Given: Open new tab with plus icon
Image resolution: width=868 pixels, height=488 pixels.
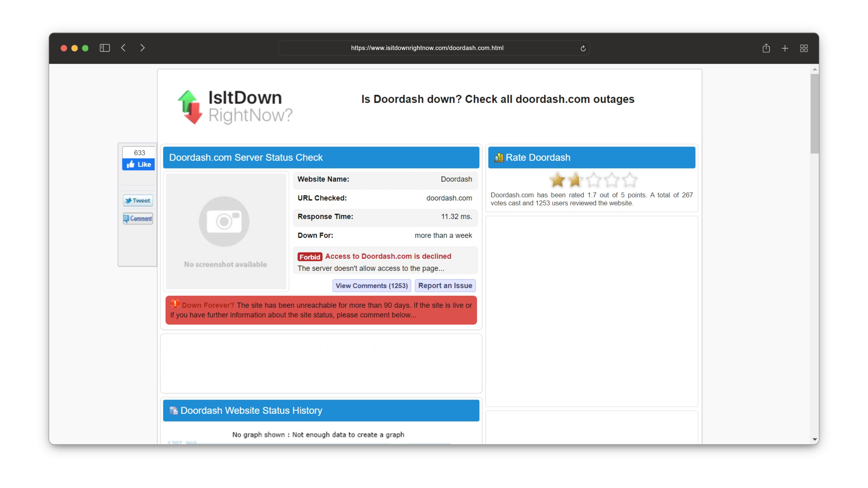Looking at the screenshot, I should 785,48.
